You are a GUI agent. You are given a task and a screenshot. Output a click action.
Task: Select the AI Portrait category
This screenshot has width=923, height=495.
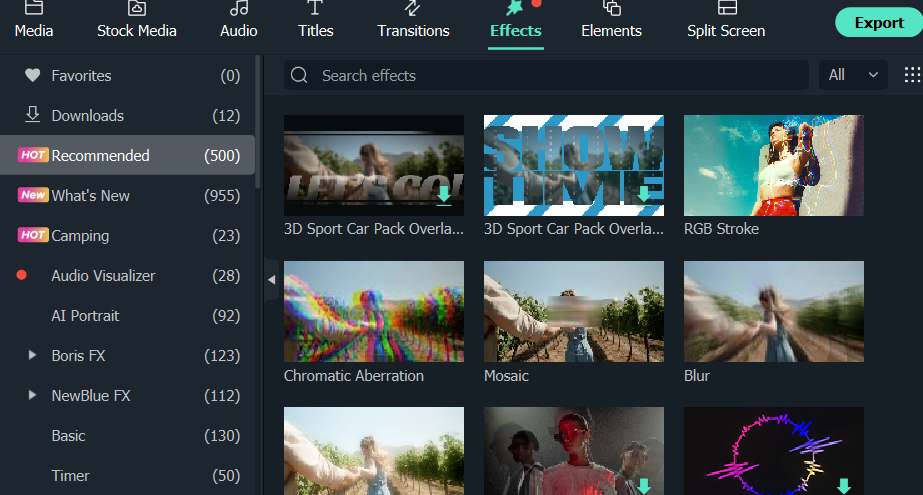tap(85, 315)
